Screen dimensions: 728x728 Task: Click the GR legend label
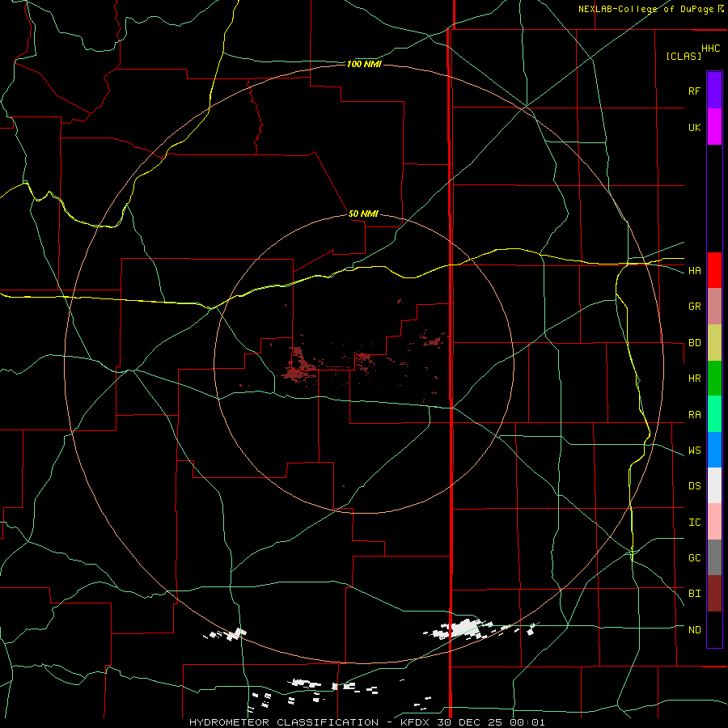tap(694, 307)
